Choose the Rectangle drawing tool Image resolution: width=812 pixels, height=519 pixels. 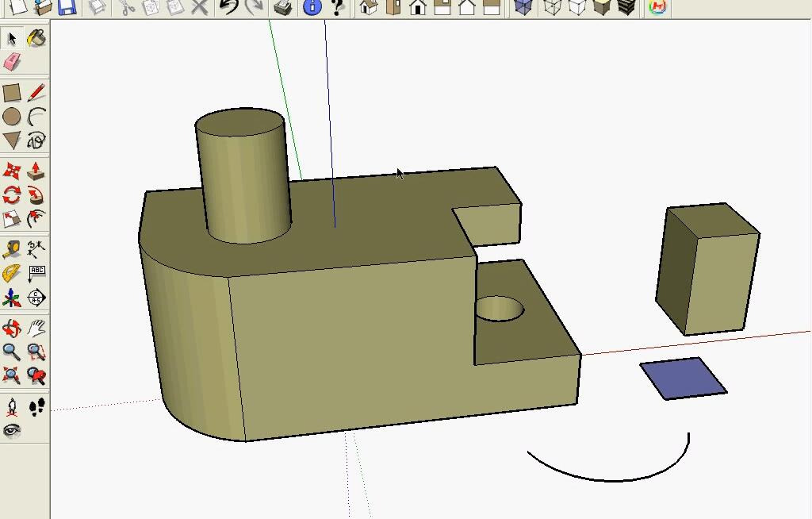coord(12,93)
